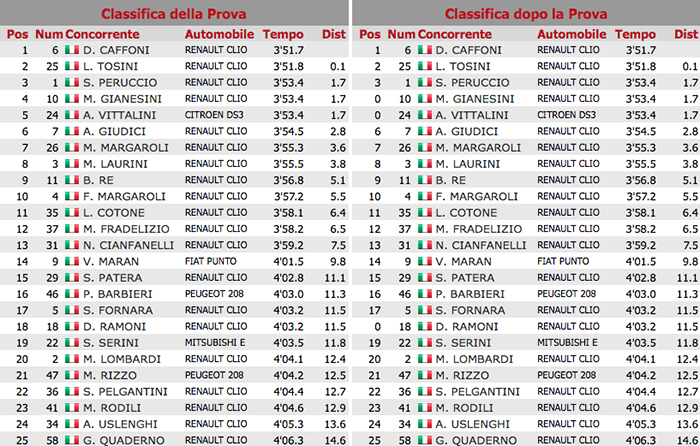Click Num header in Classifica della Prova
The width and height of the screenshot is (700, 446).
click(x=49, y=34)
